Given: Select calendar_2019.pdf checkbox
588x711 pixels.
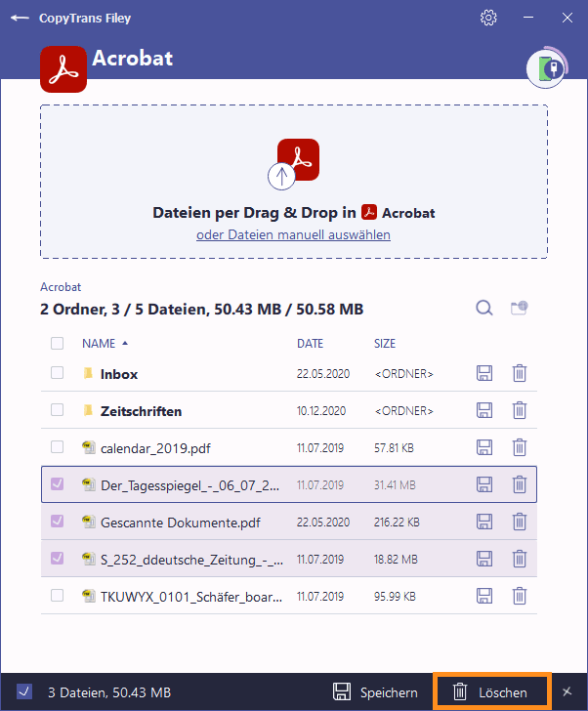Looking at the screenshot, I should click(x=57, y=447).
